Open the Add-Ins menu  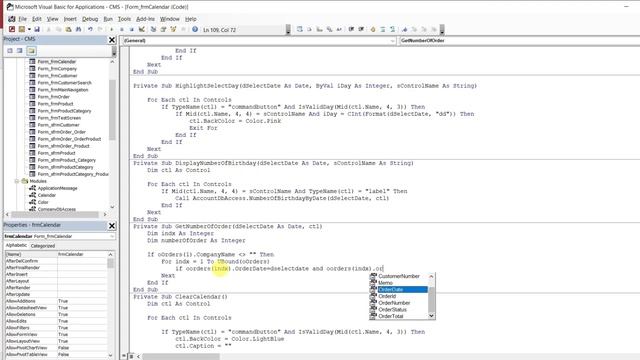click(x=145, y=19)
